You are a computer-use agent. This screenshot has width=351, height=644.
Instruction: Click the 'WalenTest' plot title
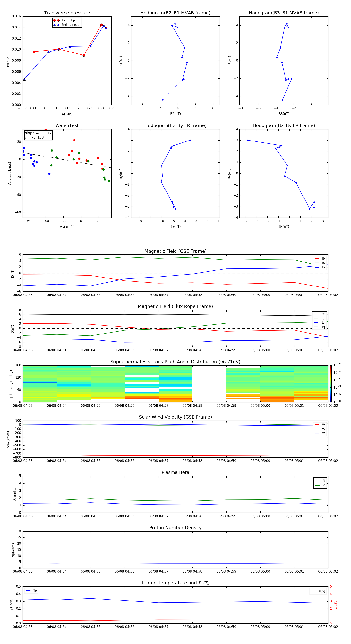click(67, 125)
